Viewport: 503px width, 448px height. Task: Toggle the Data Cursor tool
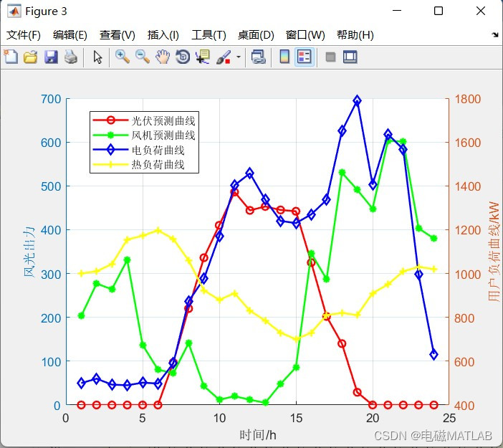click(x=203, y=57)
